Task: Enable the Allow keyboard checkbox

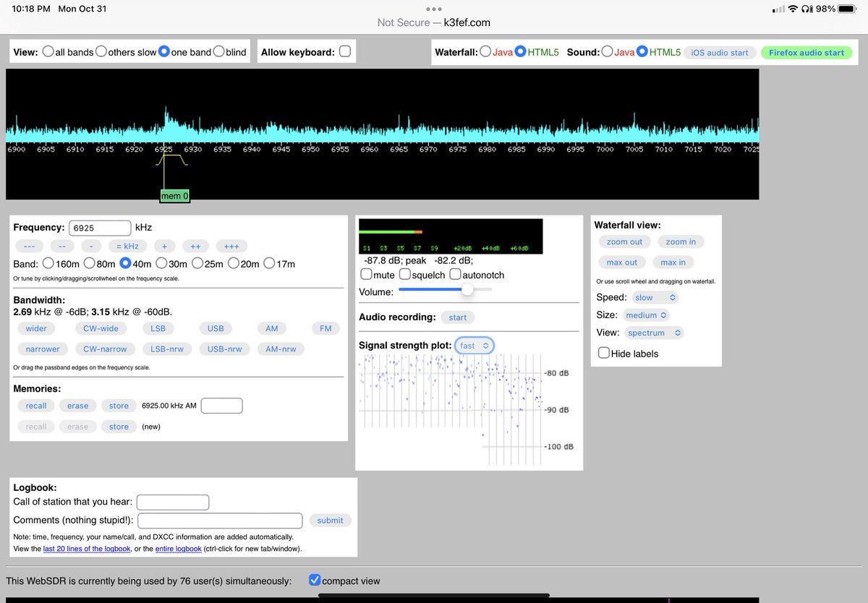Action: (x=345, y=51)
